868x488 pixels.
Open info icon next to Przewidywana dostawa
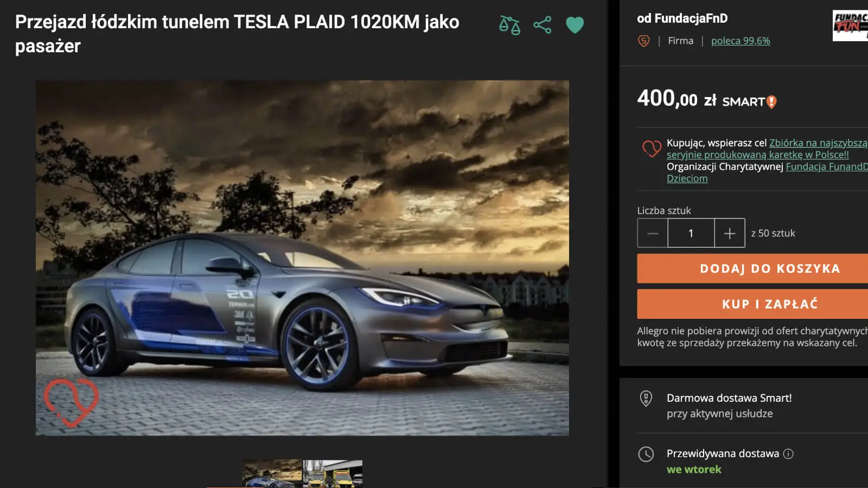788,454
